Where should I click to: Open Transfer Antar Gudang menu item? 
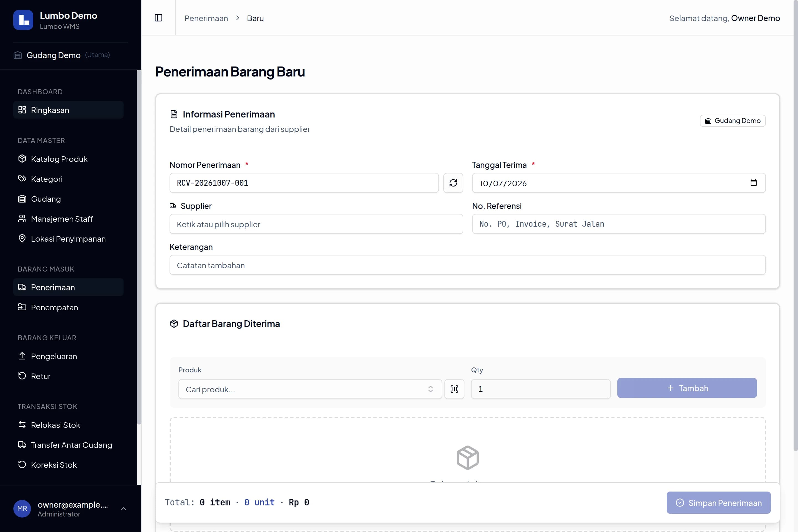68,445
